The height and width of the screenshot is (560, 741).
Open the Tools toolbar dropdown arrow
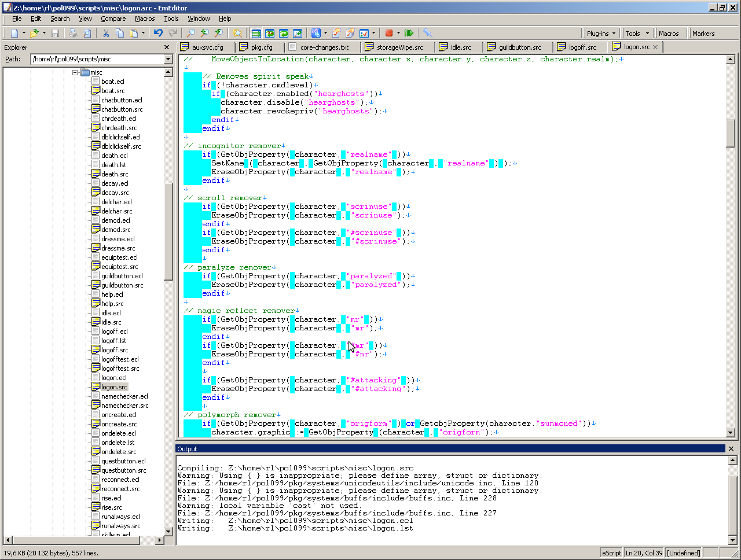tap(648, 33)
